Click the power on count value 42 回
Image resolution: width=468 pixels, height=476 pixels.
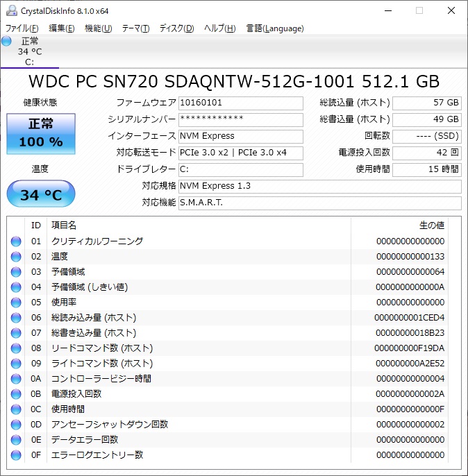[427, 153]
